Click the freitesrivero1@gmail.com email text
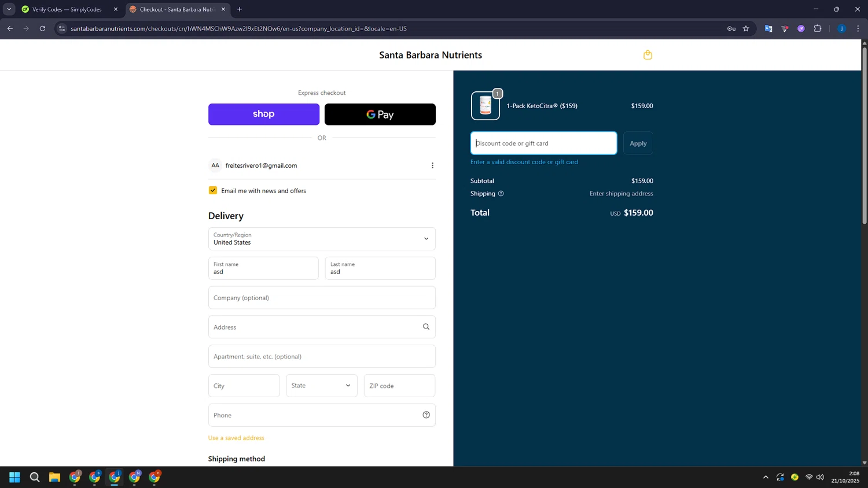 (261, 165)
